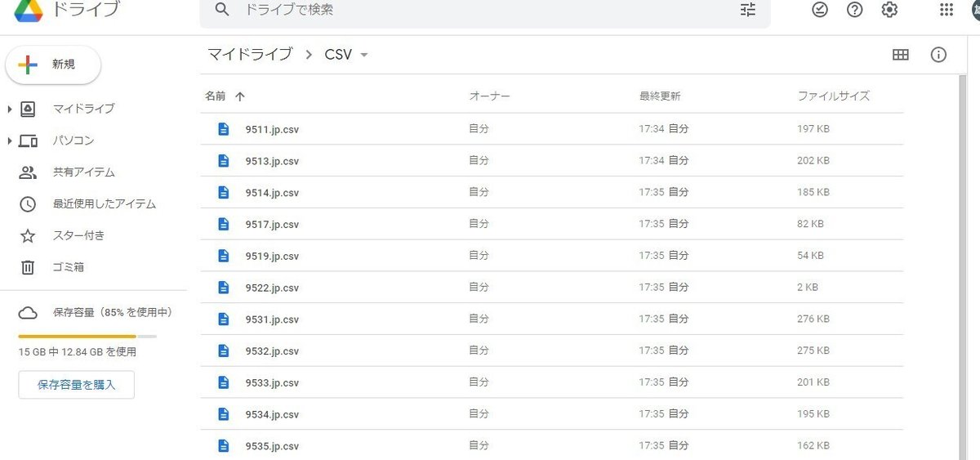Switch to grid layout view
The height and width of the screenshot is (460, 980).
901,55
